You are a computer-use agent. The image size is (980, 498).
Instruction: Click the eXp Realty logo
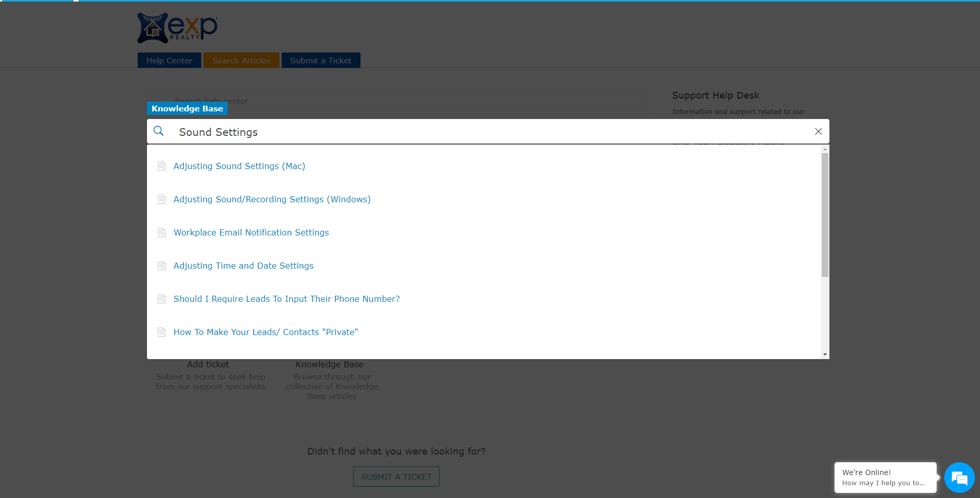click(178, 28)
